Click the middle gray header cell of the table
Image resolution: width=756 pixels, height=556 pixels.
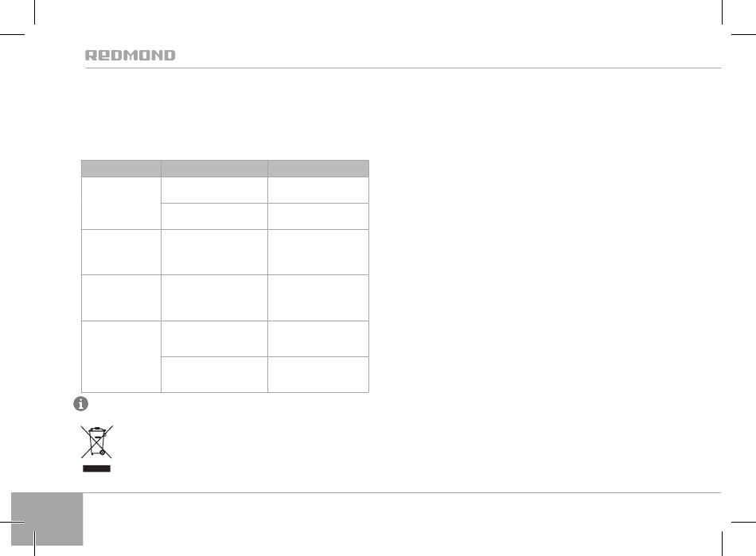pyautogui.click(x=214, y=169)
